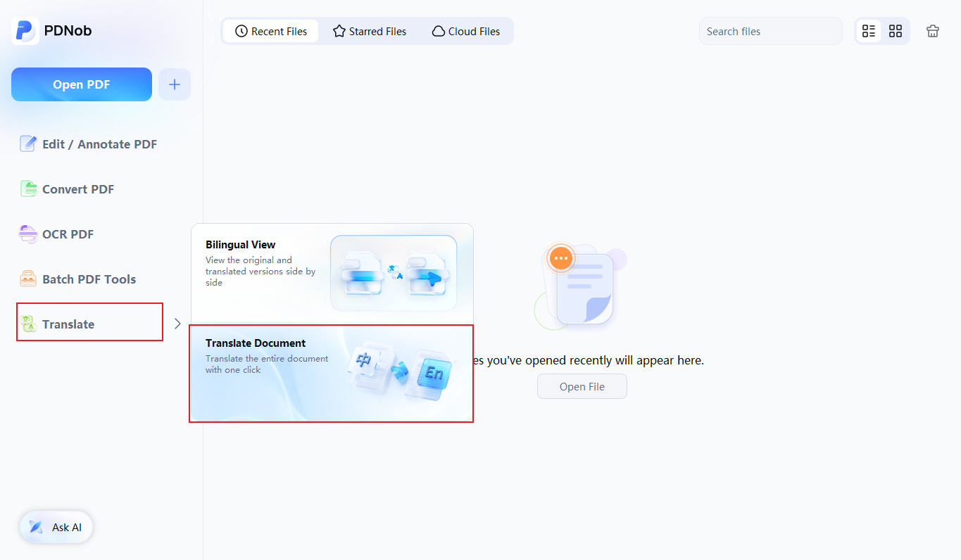Click the PDNob app name text
The image size is (961, 560).
coord(68,31)
